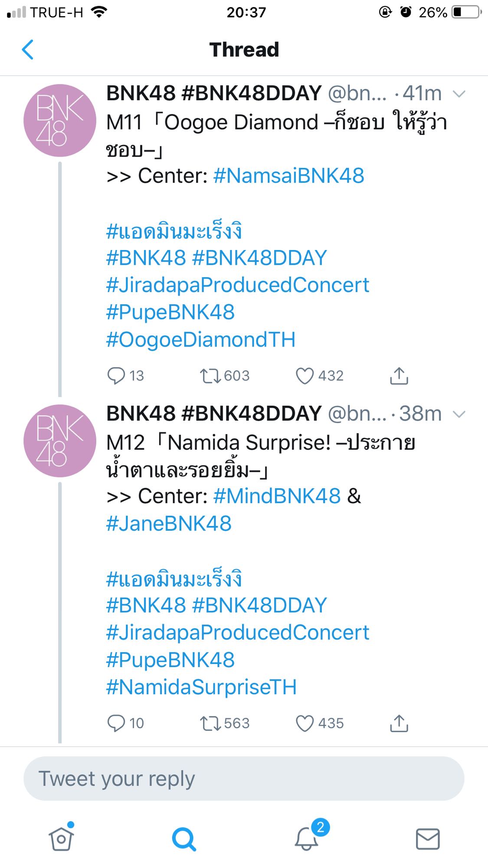
Task: Tap BNK48 avatar on the M12 tweet
Action: coord(60,441)
